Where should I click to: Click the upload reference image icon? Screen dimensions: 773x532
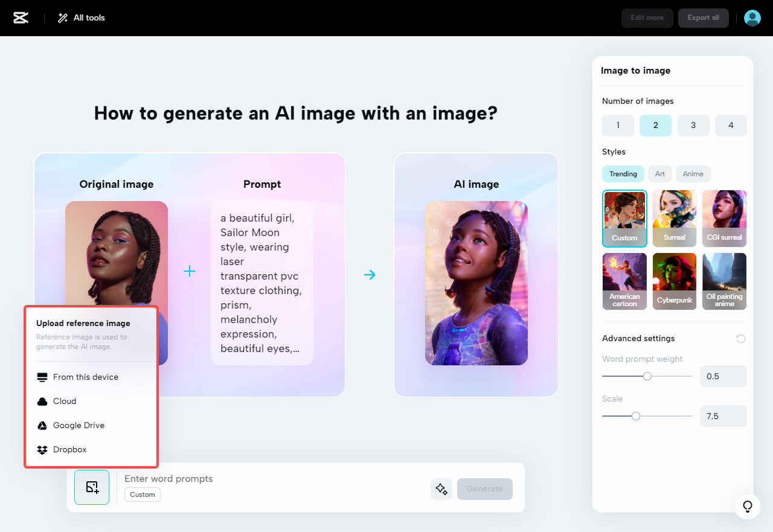tap(91, 487)
